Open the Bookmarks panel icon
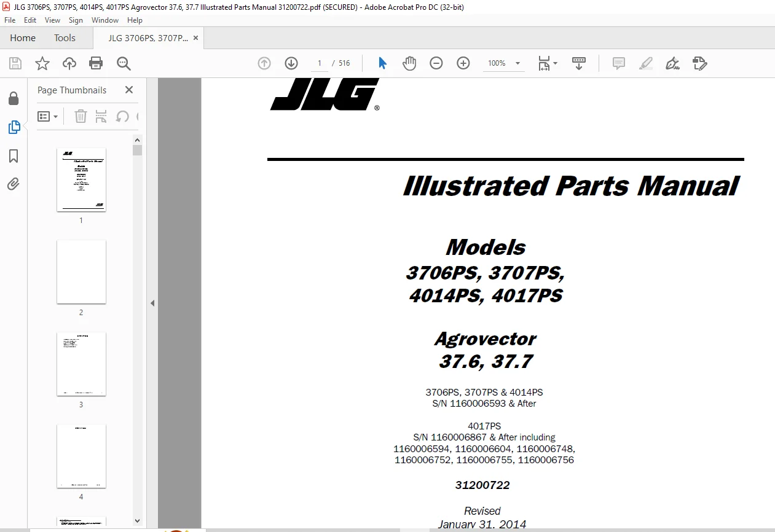This screenshot has height=532, width=775. point(14,156)
